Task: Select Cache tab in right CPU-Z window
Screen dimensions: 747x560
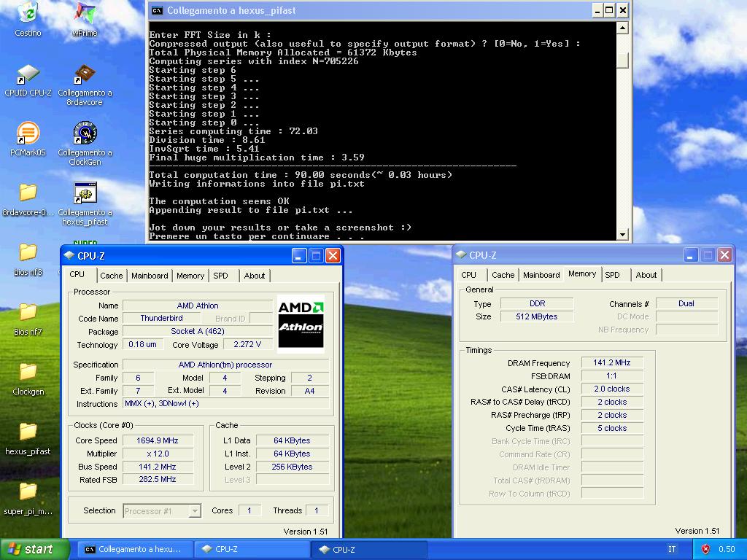Action: pos(503,275)
